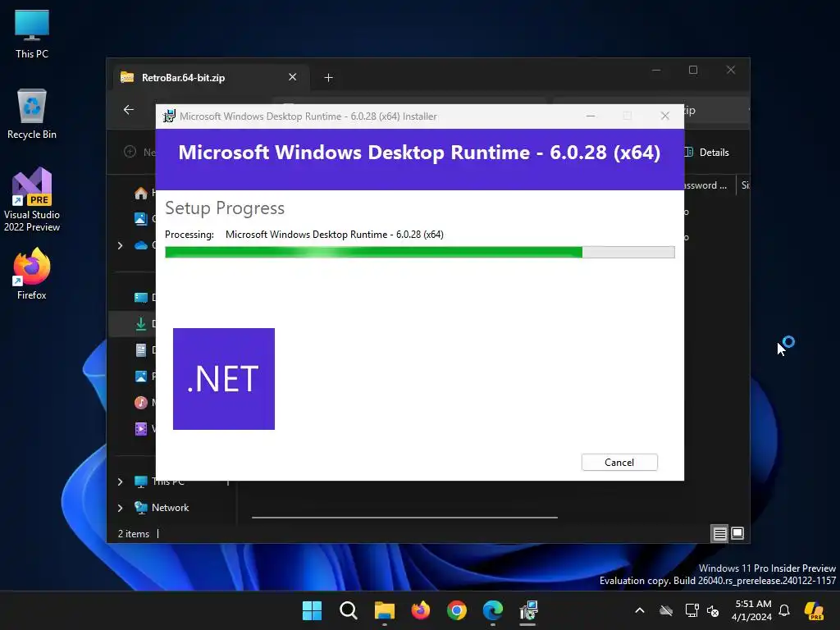840x630 pixels.
Task: Add a new File Explorer tab
Action: [x=328, y=78]
